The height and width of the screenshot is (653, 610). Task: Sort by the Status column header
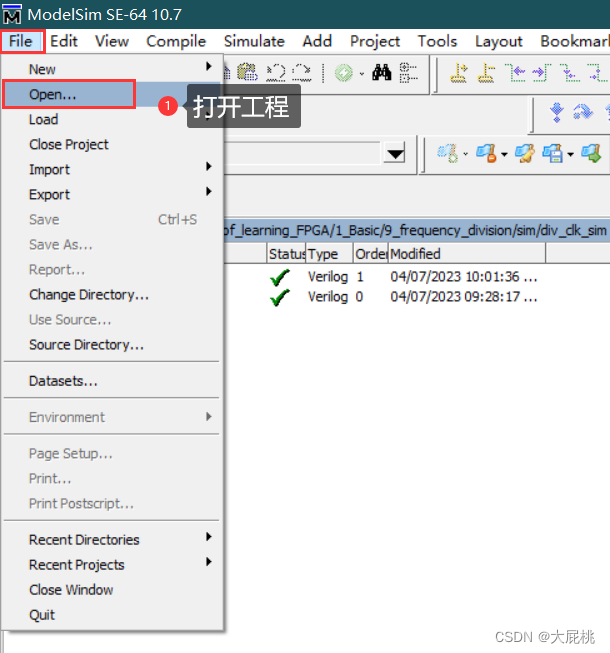(x=286, y=254)
